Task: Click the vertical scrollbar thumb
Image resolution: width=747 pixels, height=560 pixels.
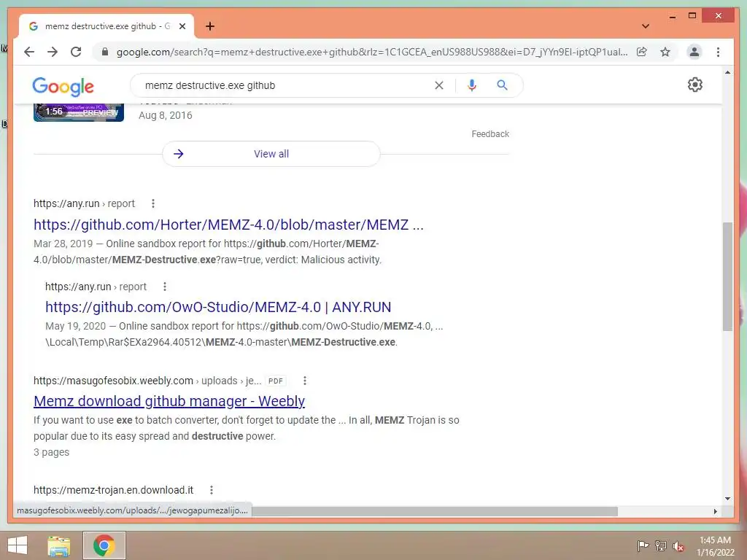Action: (x=727, y=276)
